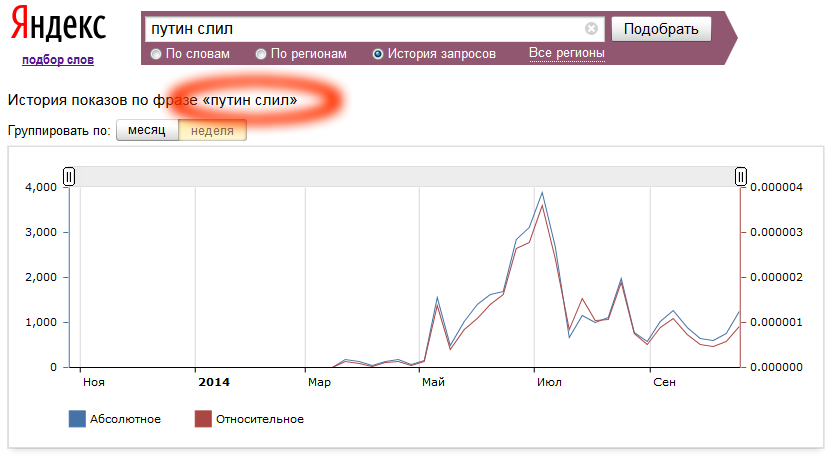The image size is (832, 461).
Task: Click the right range slider handle
Action: click(741, 177)
